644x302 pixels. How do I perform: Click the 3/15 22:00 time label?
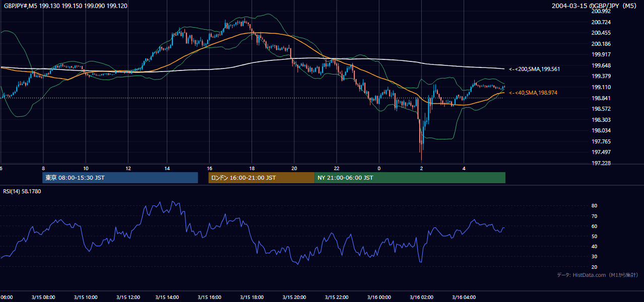(x=336, y=297)
